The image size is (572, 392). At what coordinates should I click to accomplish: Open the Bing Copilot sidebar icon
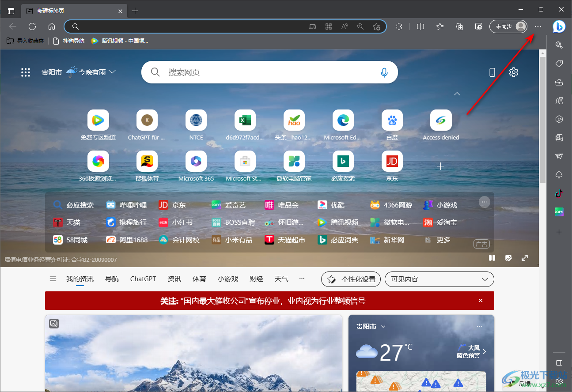pyautogui.click(x=559, y=26)
